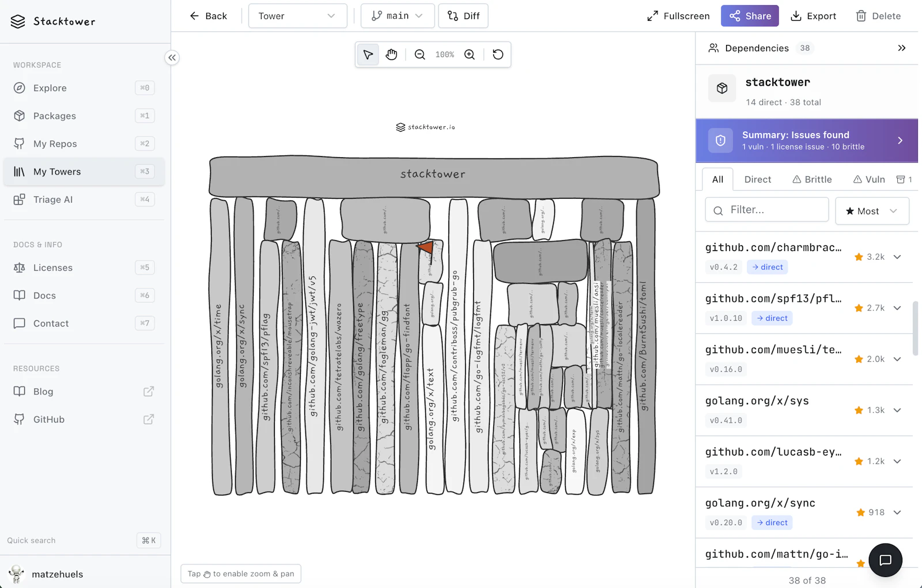Open the Quick search field
Screen dimensions: 922x588
(84, 540)
